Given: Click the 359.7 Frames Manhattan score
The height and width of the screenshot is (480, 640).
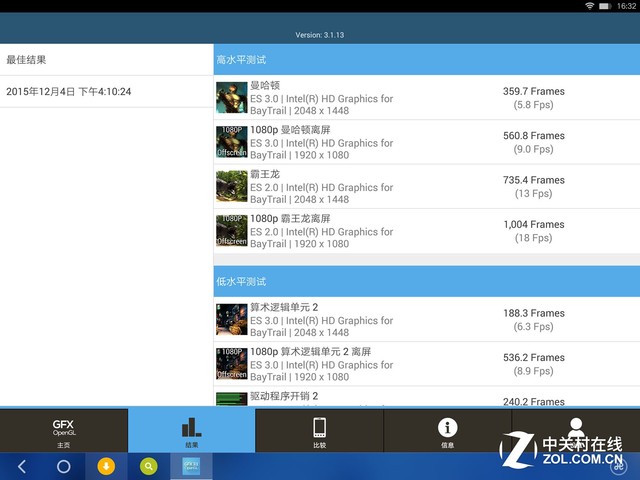Looking at the screenshot, I should pos(533,91).
